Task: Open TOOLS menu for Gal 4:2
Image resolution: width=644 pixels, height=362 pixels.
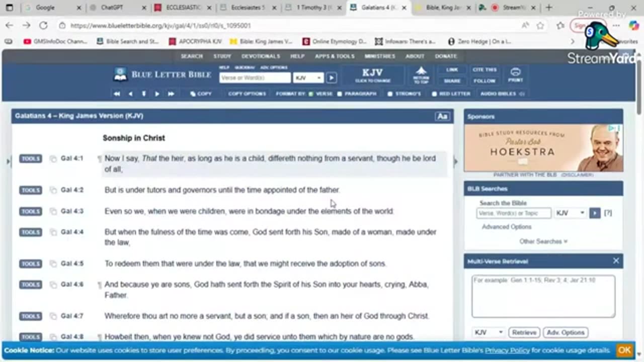Action: 30,190
